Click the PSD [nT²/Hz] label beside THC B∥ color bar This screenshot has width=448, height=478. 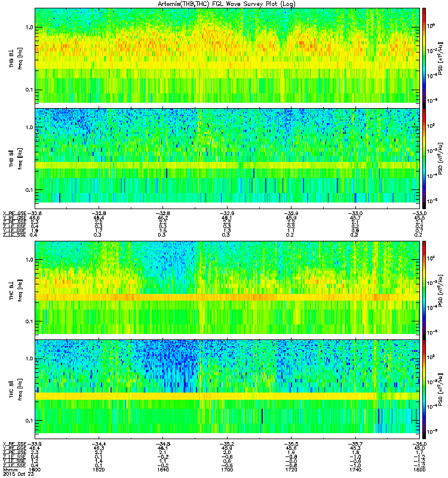(x=441, y=390)
